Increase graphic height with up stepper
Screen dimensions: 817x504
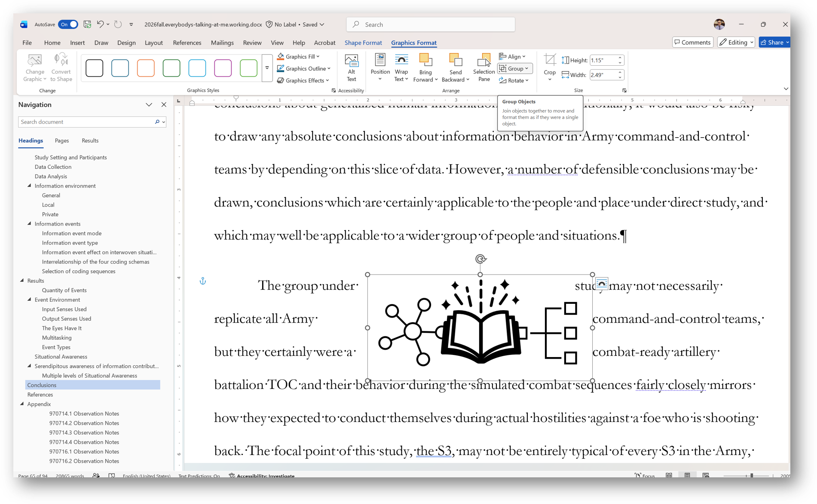coord(620,58)
